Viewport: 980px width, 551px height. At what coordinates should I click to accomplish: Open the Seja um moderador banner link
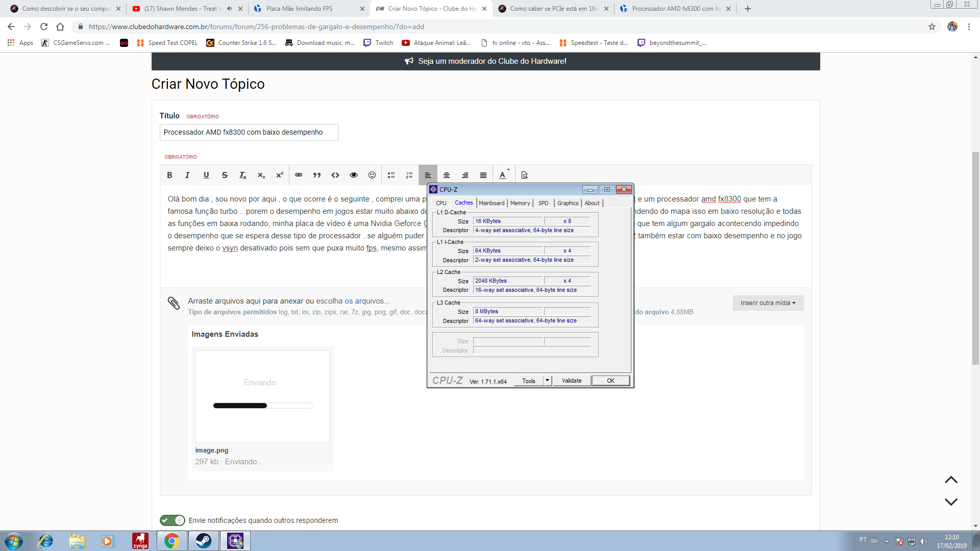[485, 61]
